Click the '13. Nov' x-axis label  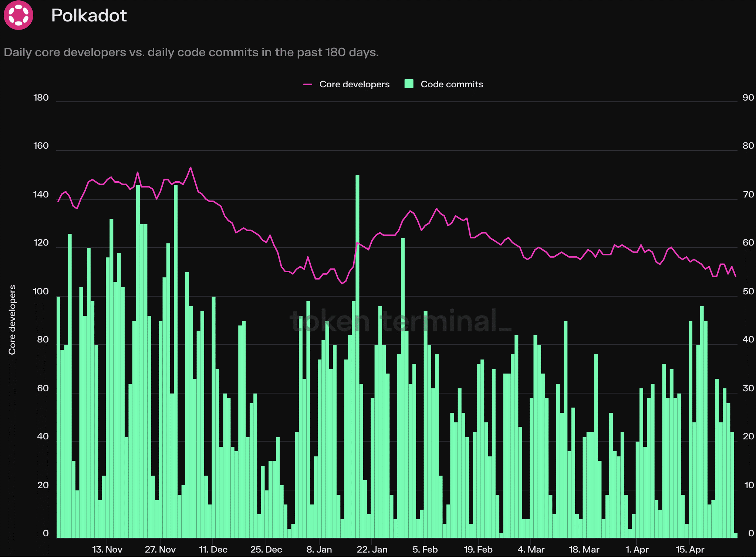coord(107,549)
